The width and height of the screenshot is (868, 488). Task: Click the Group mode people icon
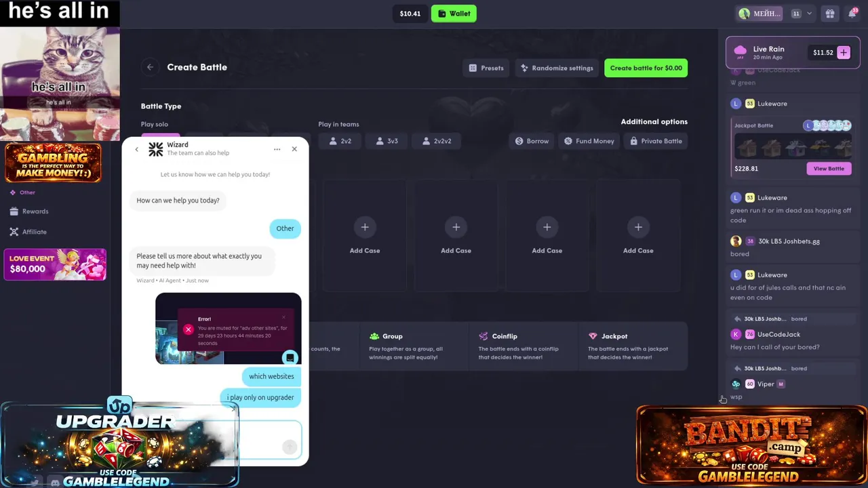point(374,336)
